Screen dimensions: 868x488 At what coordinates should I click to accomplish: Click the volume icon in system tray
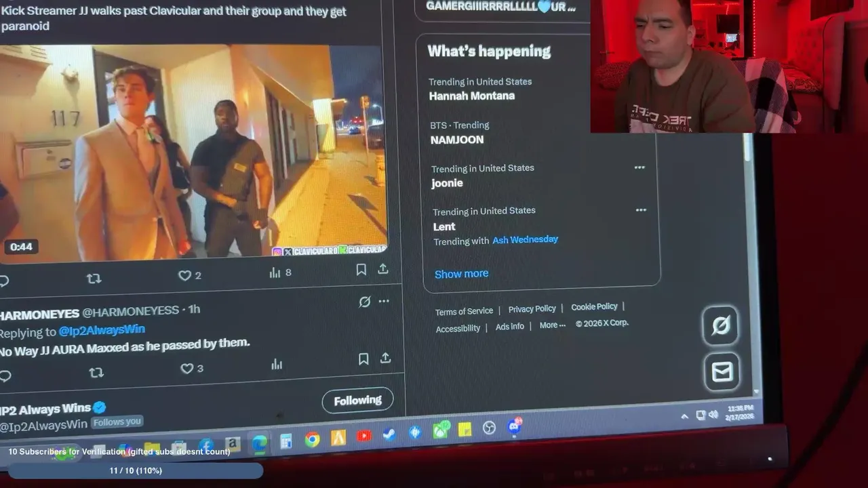pyautogui.click(x=713, y=415)
